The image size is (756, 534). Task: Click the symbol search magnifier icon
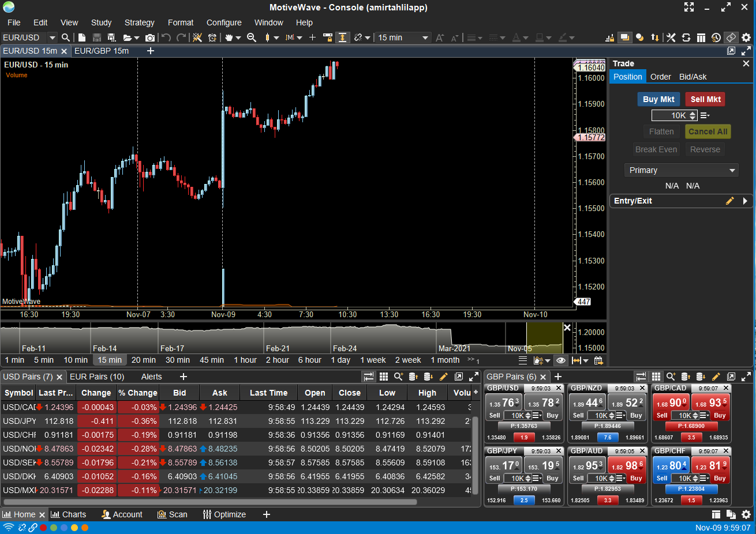pyautogui.click(x=66, y=37)
